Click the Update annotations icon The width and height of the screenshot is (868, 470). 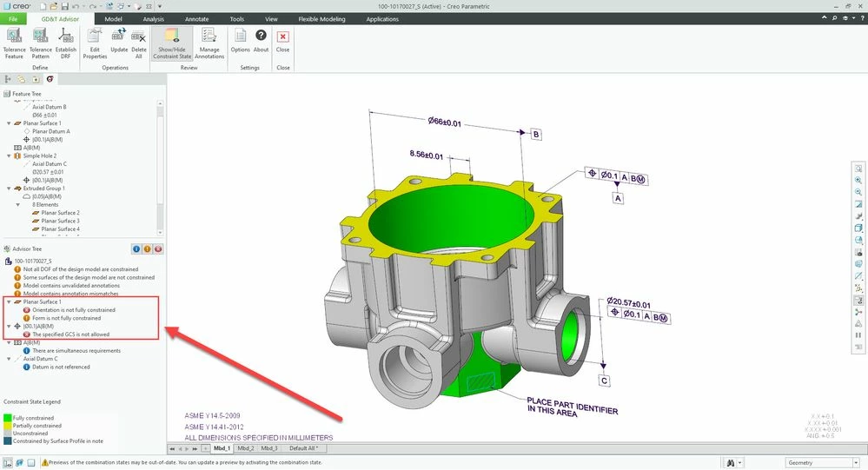pyautogui.click(x=118, y=36)
